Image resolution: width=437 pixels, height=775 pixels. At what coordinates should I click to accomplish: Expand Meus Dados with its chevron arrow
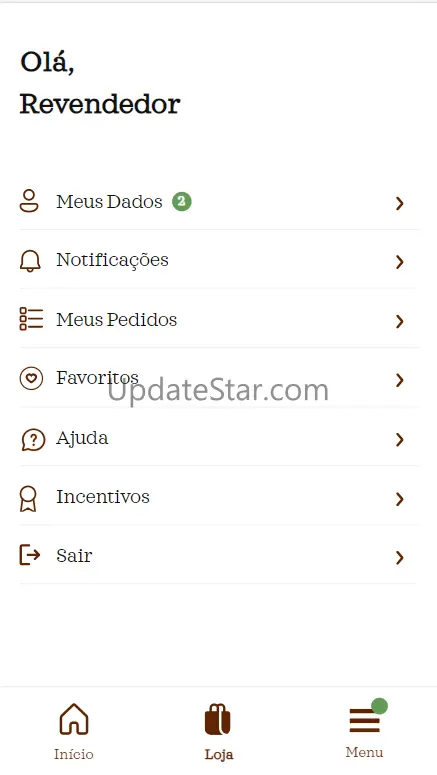[400, 203]
